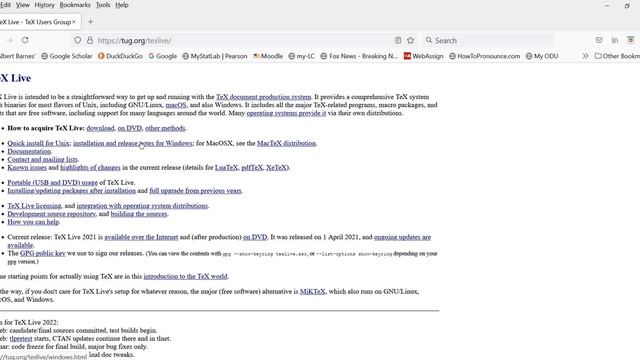
Task: Follow TeX document production system link
Action: [263, 97]
